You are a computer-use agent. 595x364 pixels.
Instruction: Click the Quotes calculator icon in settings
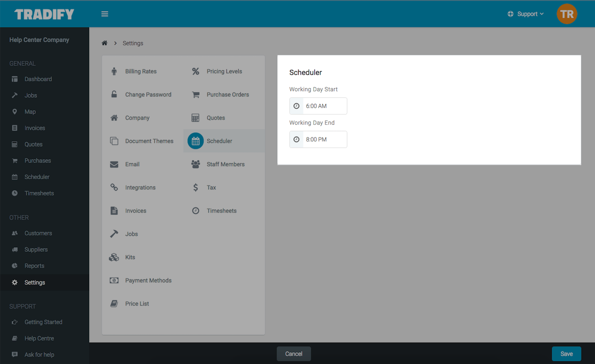click(196, 118)
